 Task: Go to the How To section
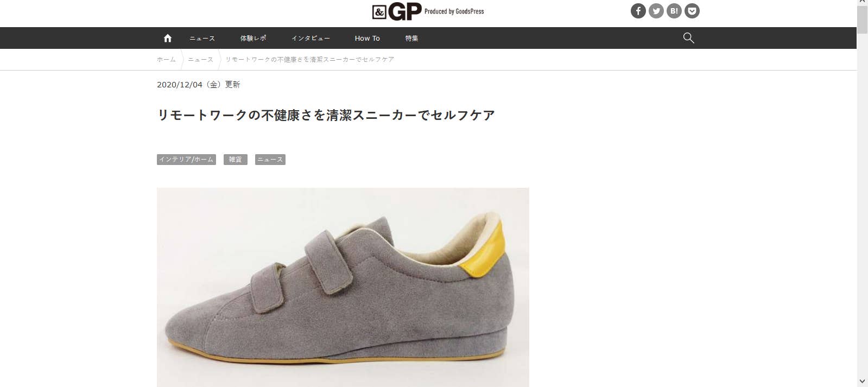click(368, 38)
